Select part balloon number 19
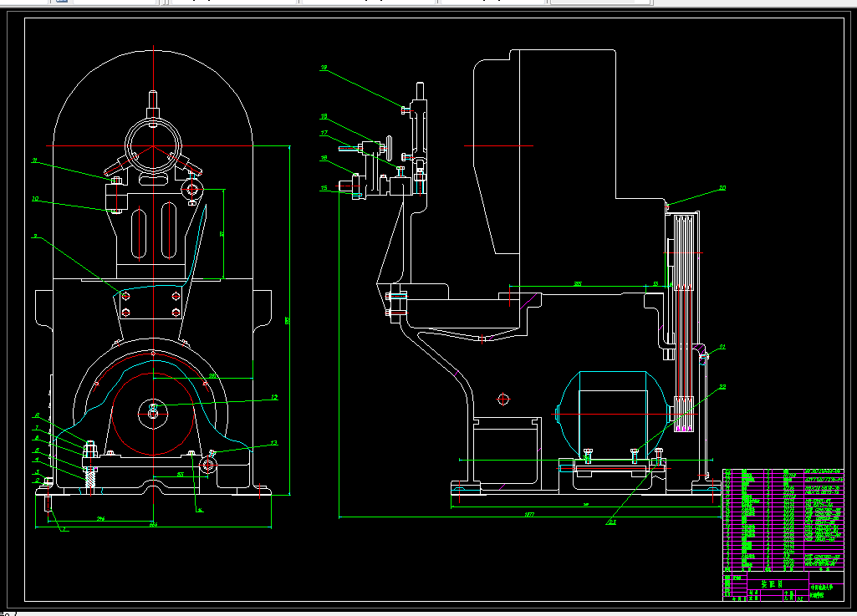The height and width of the screenshot is (616, 857). point(324,69)
